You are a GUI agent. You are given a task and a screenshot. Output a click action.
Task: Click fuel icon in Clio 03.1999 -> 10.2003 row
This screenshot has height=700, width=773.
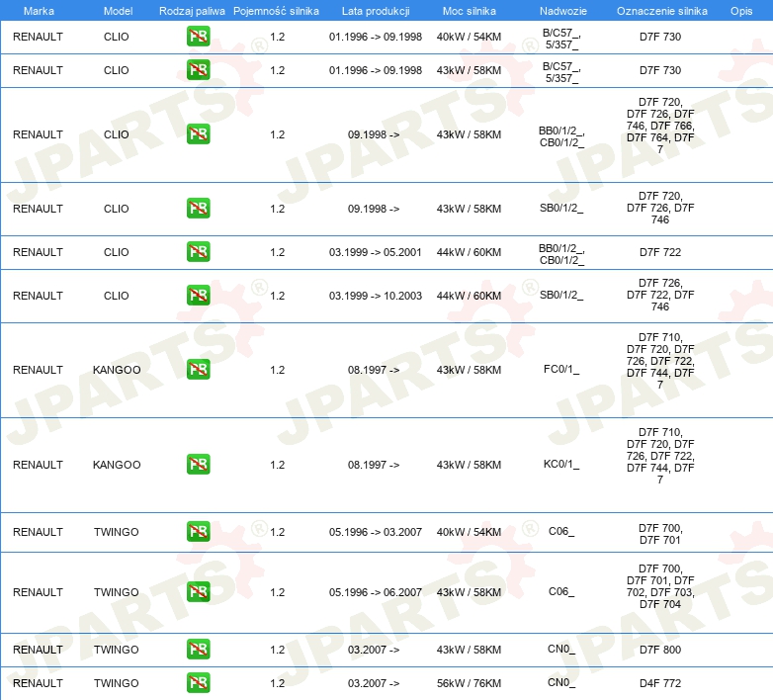click(x=198, y=295)
